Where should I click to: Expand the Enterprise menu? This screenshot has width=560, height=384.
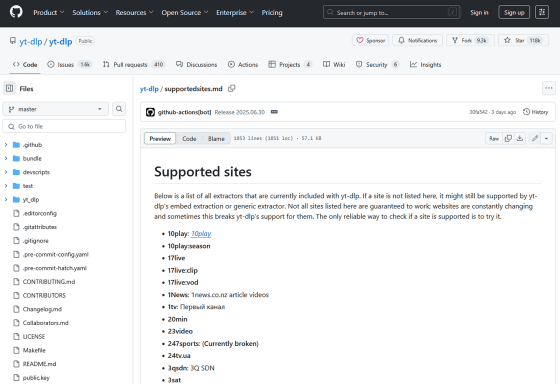(235, 13)
